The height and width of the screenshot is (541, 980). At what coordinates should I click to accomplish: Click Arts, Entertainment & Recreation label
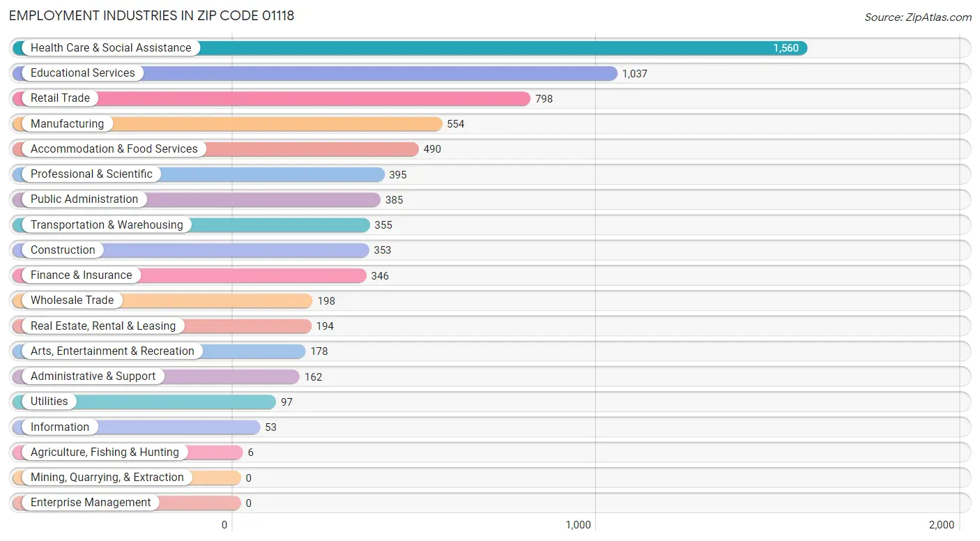click(x=112, y=351)
